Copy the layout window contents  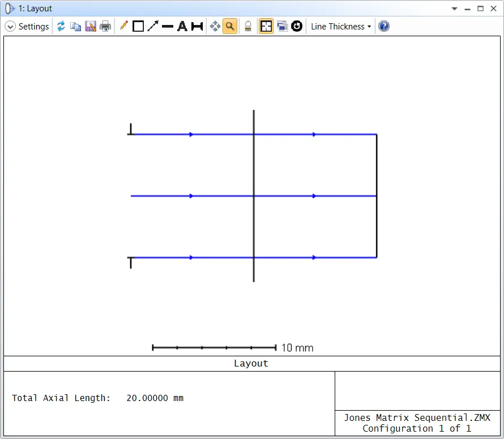click(75, 27)
